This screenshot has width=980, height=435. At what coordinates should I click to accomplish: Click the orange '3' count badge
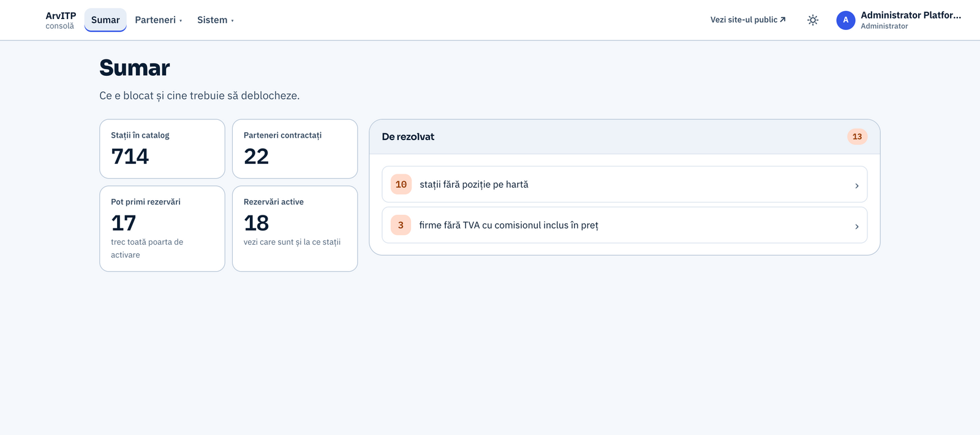point(401,225)
